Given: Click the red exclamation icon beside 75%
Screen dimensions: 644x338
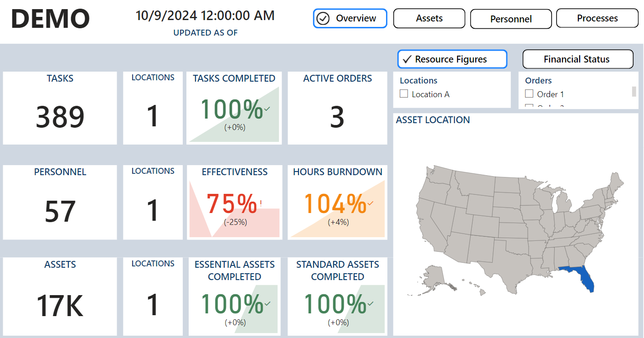Looking at the screenshot, I should point(261,203).
